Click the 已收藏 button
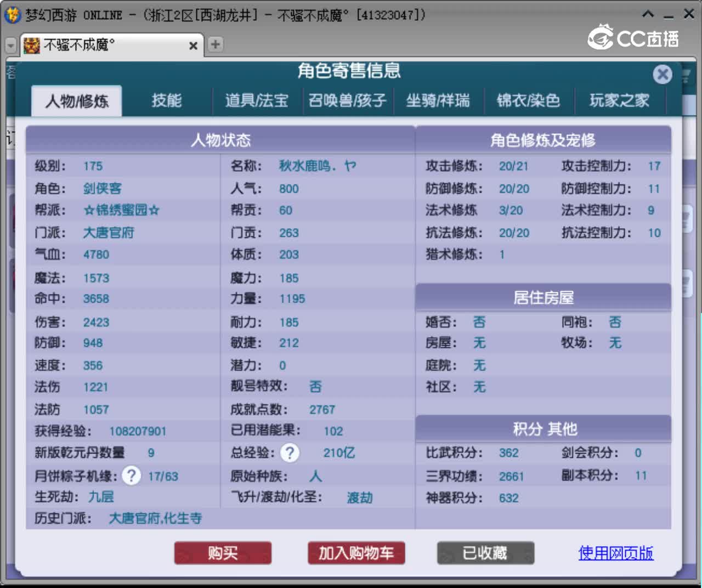This screenshot has width=702, height=588. (485, 553)
